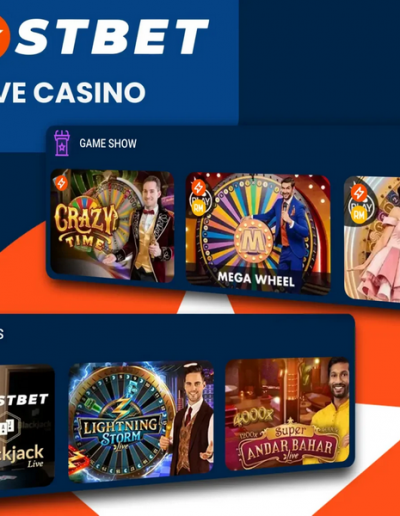The height and width of the screenshot is (516, 400).
Task: Click the Game Show tower icon
Action: [x=62, y=143]
